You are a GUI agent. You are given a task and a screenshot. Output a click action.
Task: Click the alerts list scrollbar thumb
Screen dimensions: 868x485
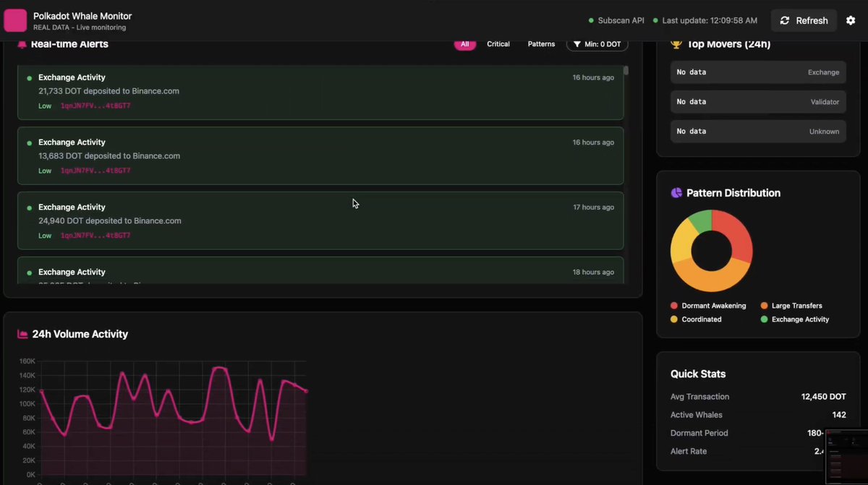[x=626, y=71]
